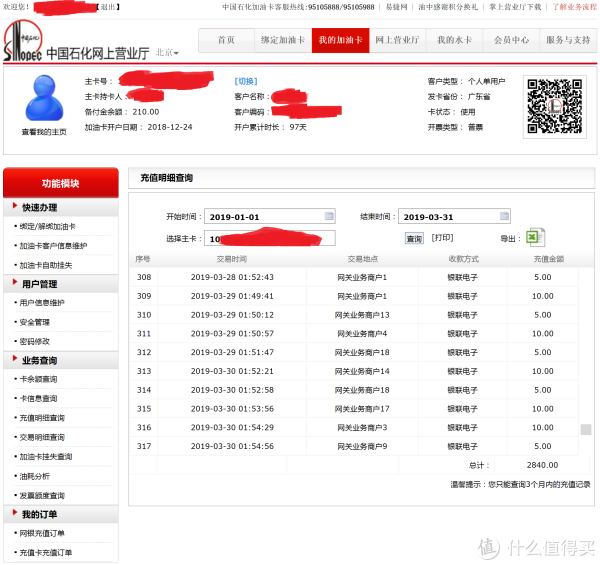Open the start date calendar picker icon

(x=329, y=216)
